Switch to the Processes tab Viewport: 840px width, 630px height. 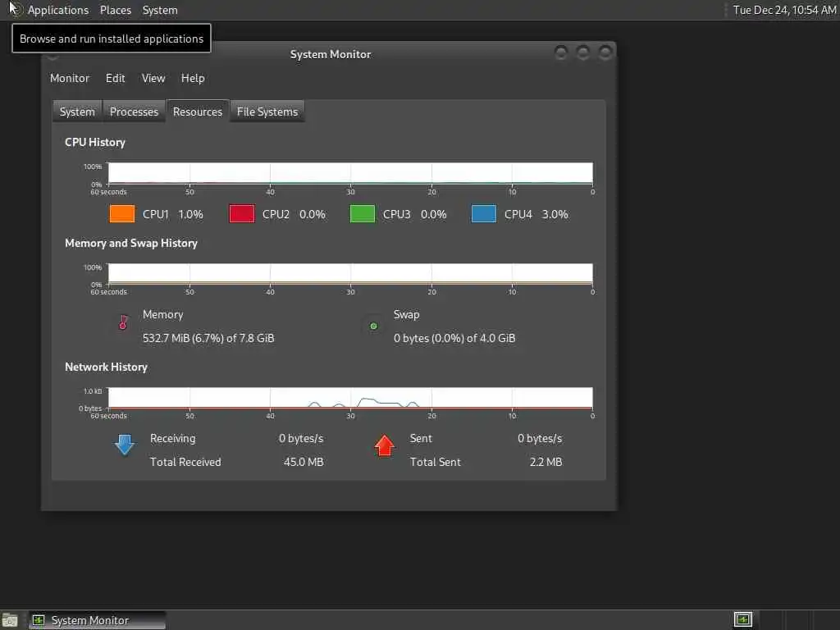point(134,112)
